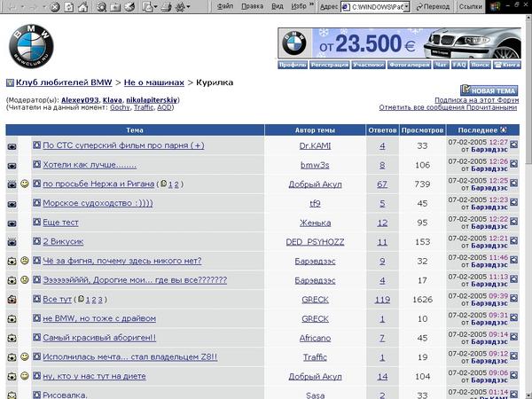This screenshot has height=399, width=532.
Task: Open the Чат nav button
Action: click(x=441, y=65)
